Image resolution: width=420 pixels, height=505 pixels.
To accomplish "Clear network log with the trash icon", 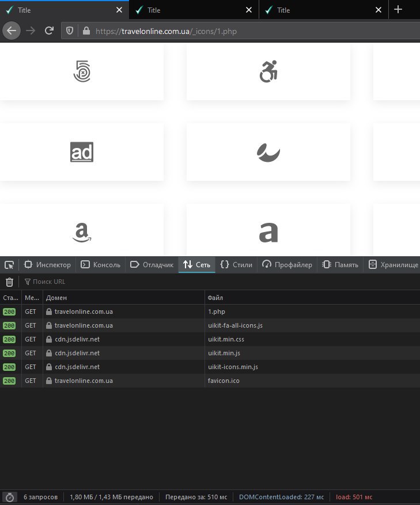I will point(9,282).
